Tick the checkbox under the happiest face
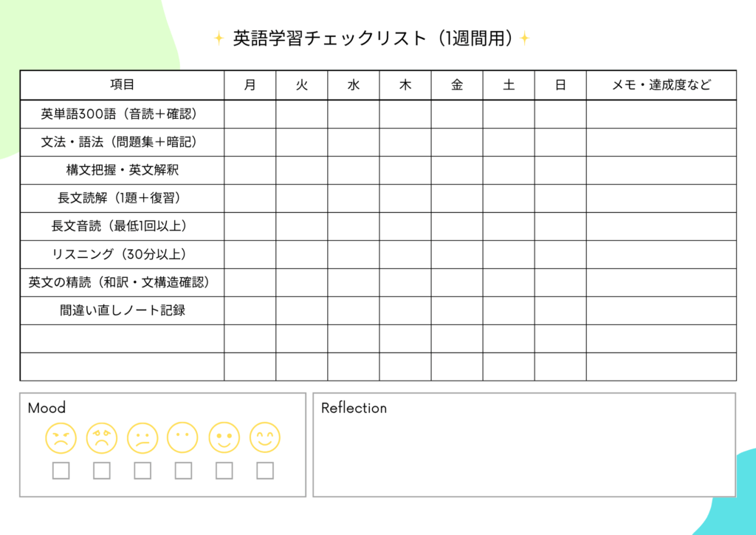 point(265,471)
